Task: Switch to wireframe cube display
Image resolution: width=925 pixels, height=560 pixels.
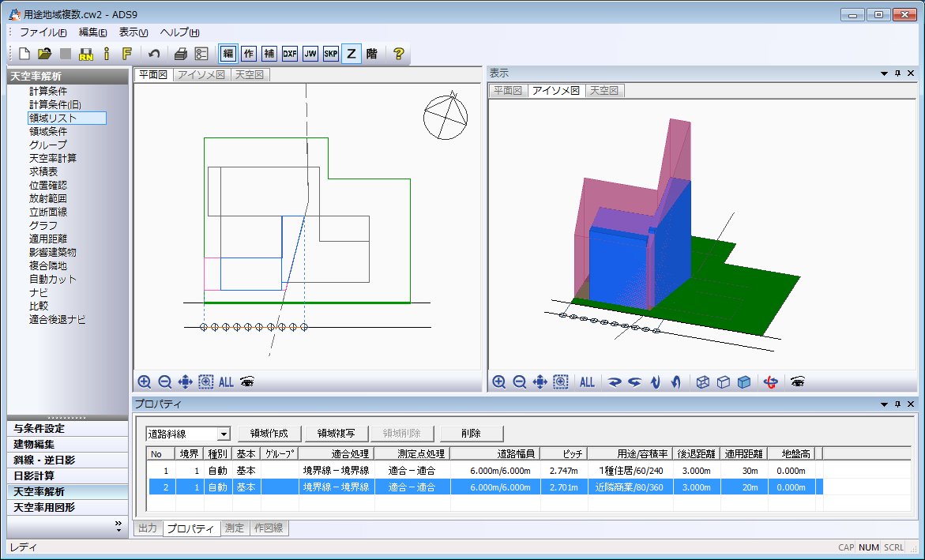Action: [x=702, y=381]
